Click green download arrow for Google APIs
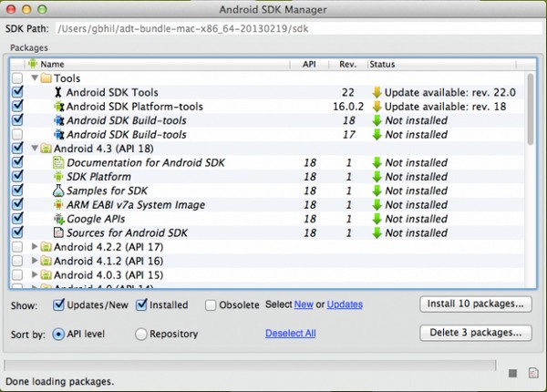Screen dimensions: 547x392 (x=377, y=219)
